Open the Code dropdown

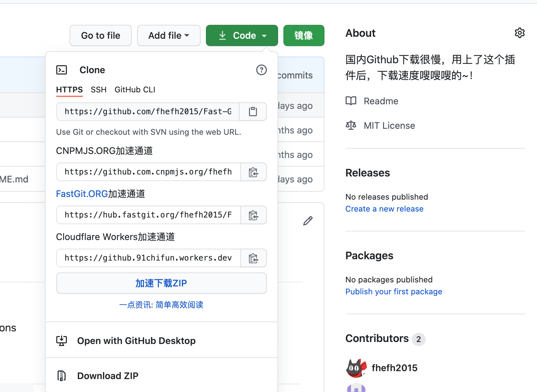[x=242, y=35]
